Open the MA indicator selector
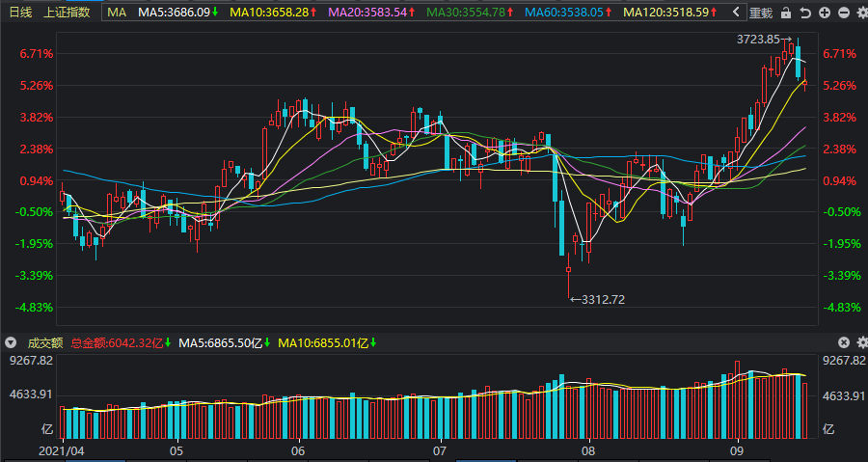The image size is (868, 462). (117, 13)
